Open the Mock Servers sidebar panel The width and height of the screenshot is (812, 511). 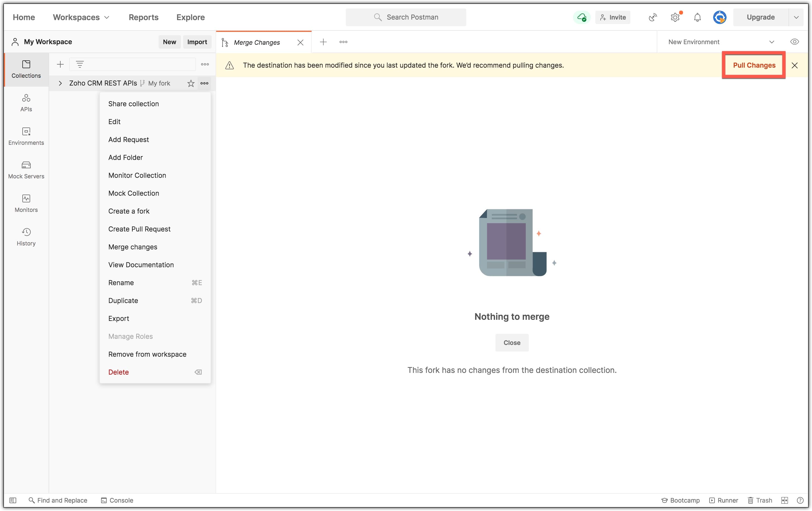[x=26, y=169]
